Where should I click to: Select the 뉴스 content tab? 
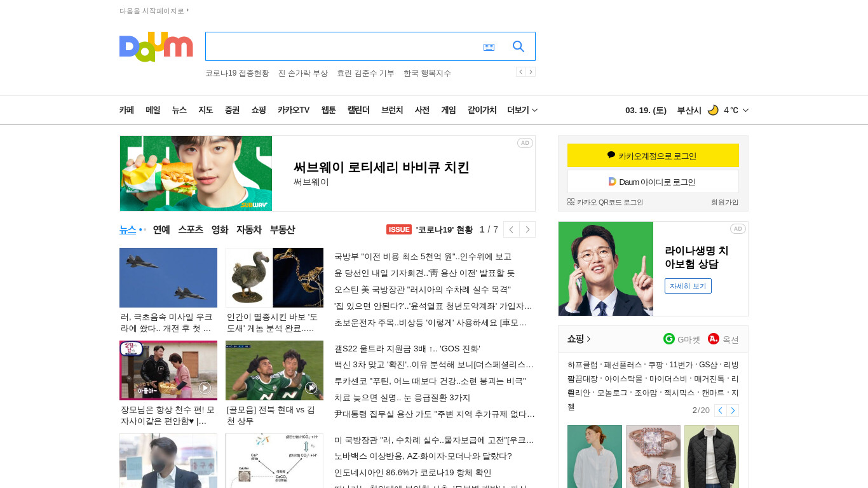(x=128, y=229)
